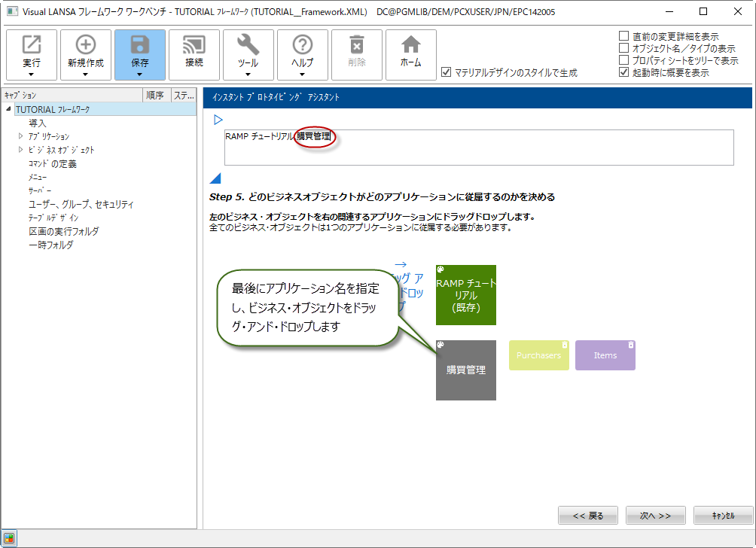This screenshot has height=548, width=756.
Task: Select メニュー in the tree
Action: [x=37, y=178]
